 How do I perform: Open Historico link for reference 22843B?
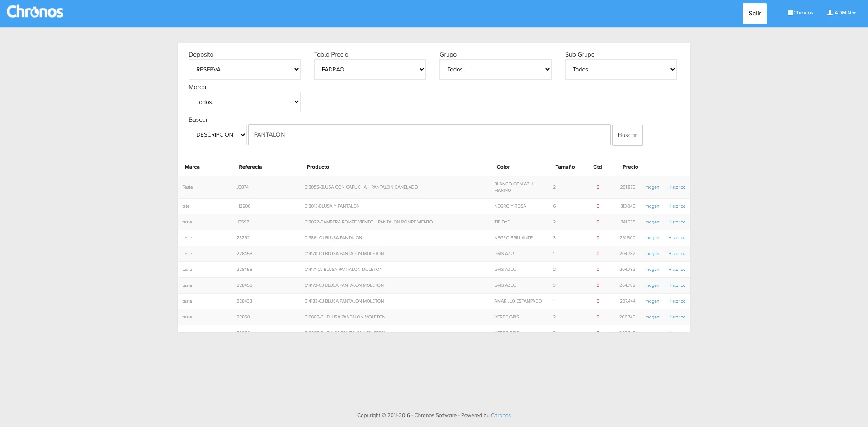tap(677, 301)
